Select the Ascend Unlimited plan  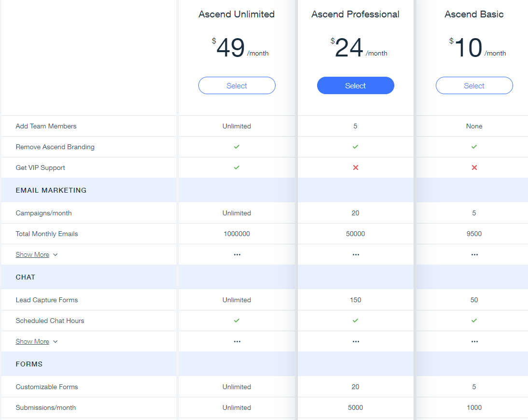pyautogui.click(x=236, y=85)
